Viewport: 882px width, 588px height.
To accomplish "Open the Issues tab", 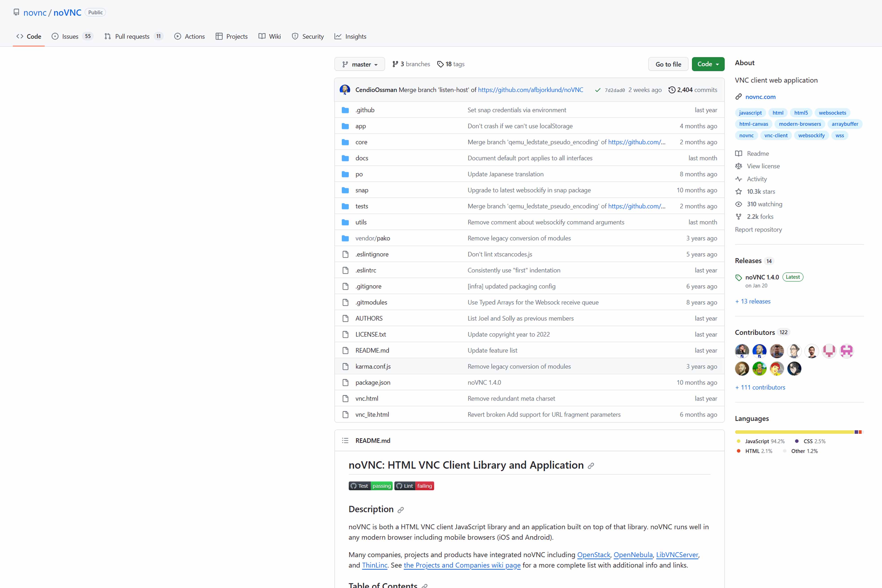I will click(x=72, y=36).
